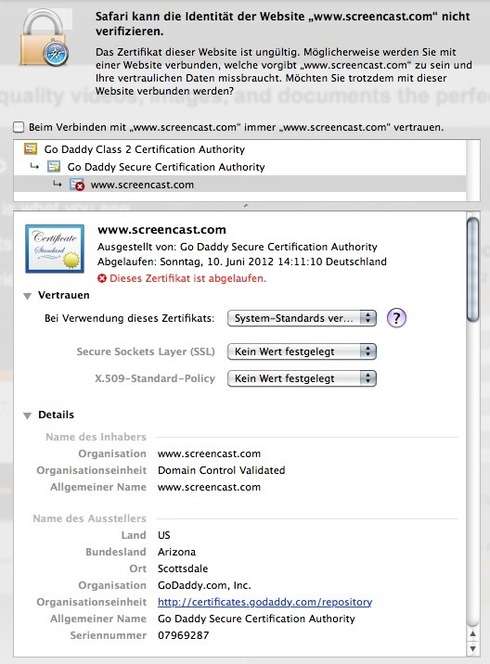Click the red expired-certificate error icon
Viewport: 490px width, 664px height.
tap(102, 278)
